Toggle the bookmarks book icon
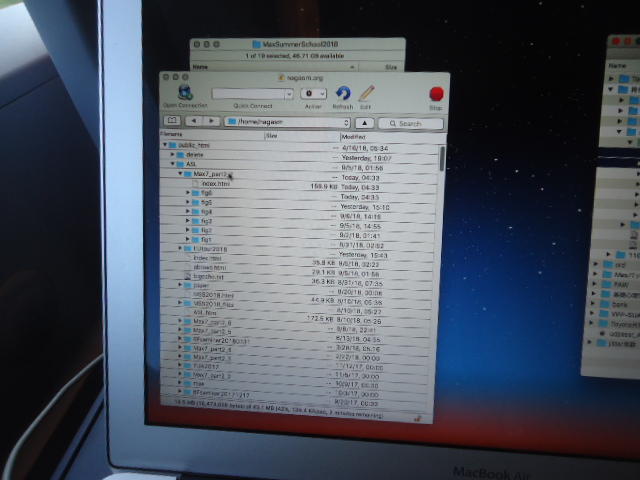The width and height of the screenshot is (640, 480). click(172, 120)
